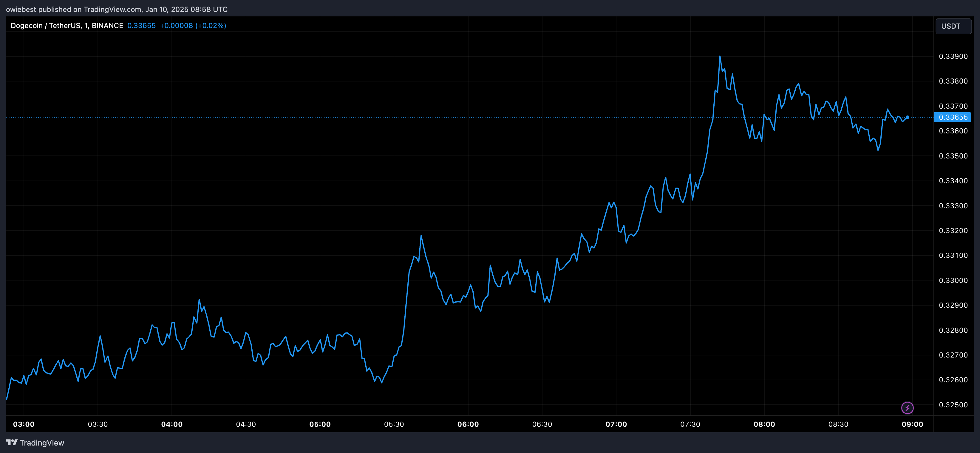Image resolution: width=980 pixels, height=453 pixels.
Task: Click the 0.32500 price scale value
Action: click(953, 405)
